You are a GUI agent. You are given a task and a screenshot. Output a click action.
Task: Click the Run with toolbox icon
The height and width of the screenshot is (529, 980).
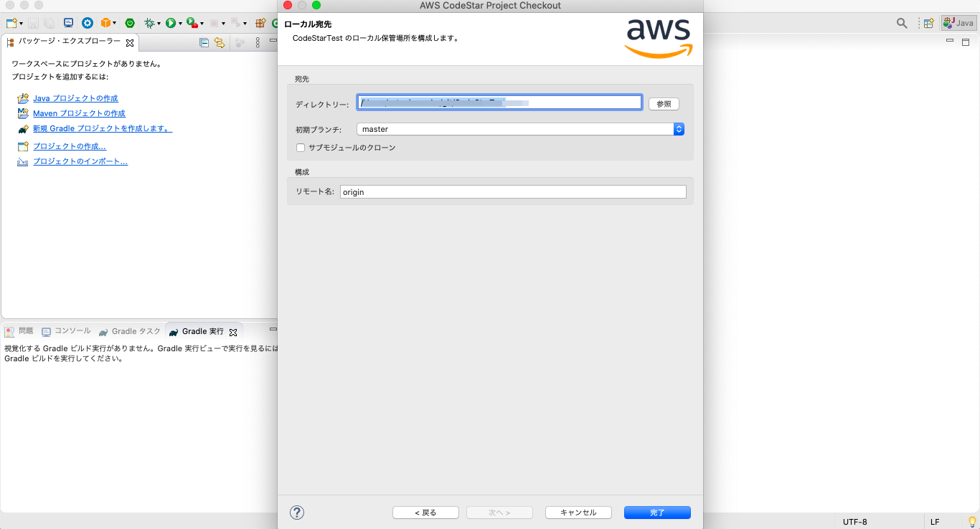coord(191,23)
